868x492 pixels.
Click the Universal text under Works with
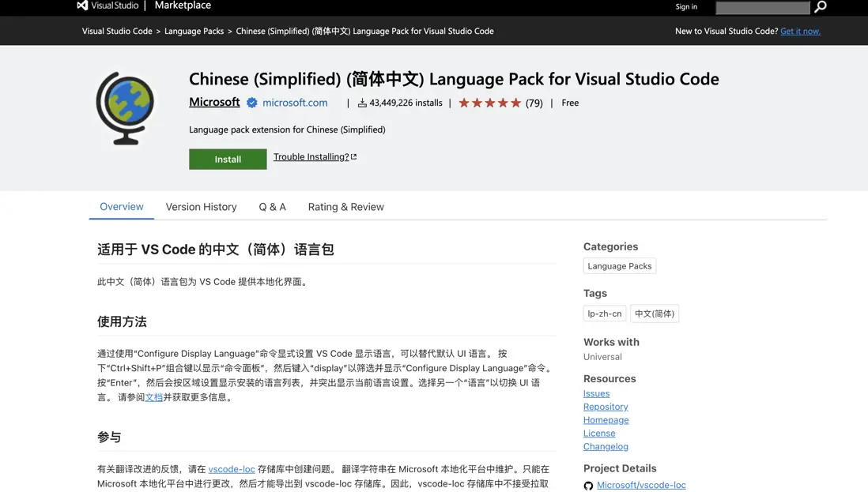(x=602, y=357)
